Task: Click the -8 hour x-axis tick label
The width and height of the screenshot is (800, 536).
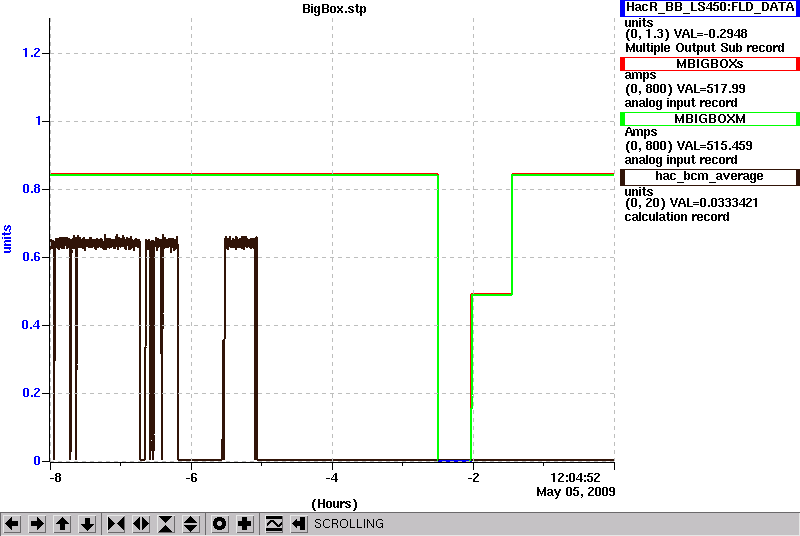Action: click(55, 478)
